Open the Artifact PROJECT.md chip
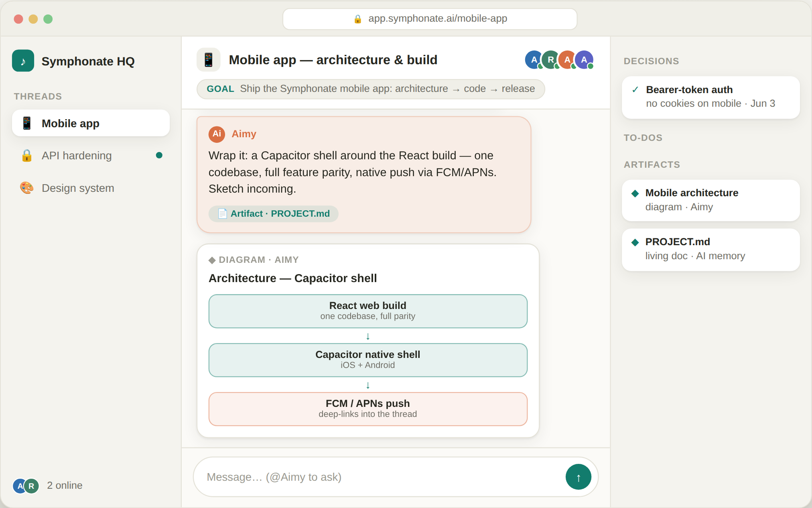 [x=273, y=213]
